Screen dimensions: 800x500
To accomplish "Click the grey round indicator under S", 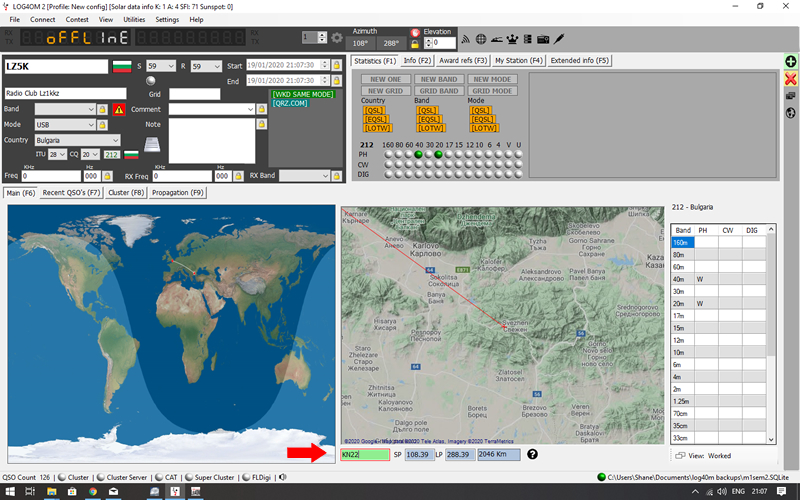I will [151, 81].
